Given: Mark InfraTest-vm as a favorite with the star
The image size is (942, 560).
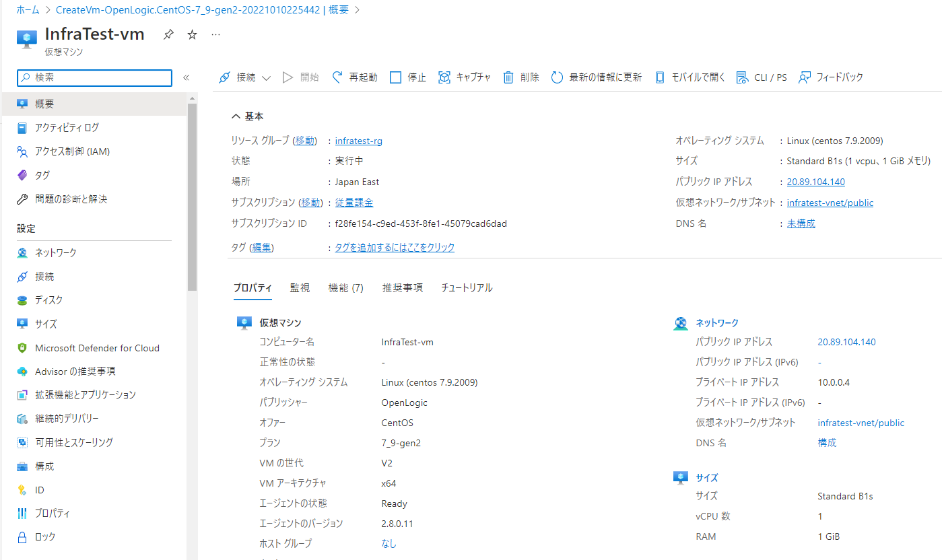Looking at the screenshot, I should [192, 35].
